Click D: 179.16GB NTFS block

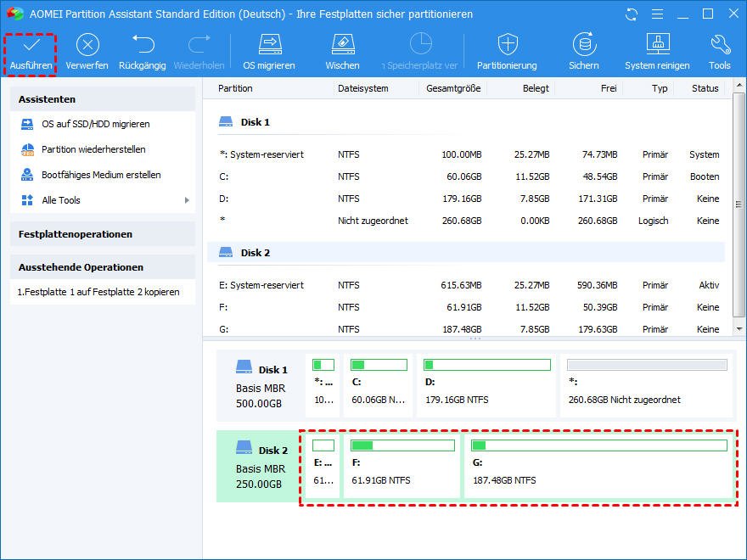pos(486,385)
